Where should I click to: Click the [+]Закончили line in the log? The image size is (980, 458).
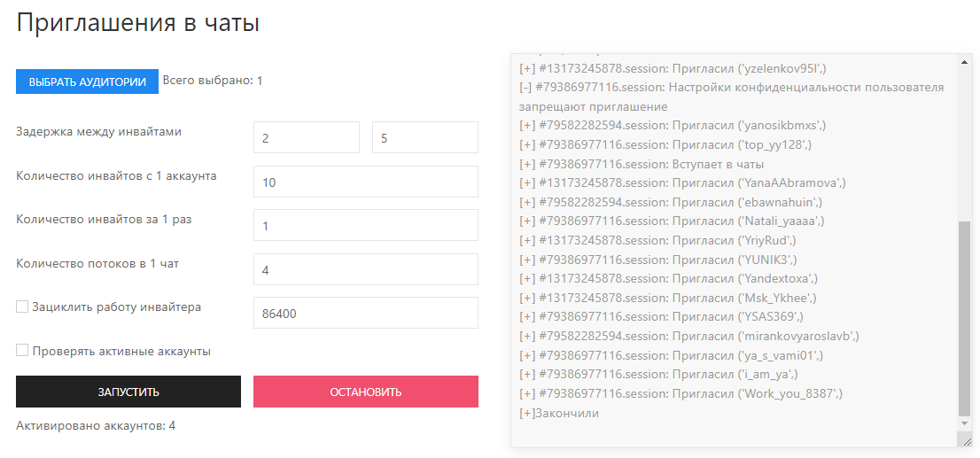559,413
